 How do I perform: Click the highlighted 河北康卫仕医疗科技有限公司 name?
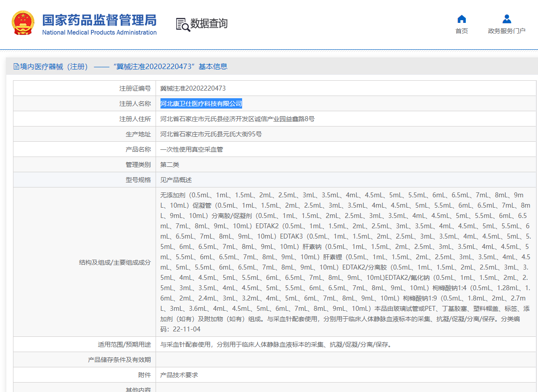pos(201,104)
